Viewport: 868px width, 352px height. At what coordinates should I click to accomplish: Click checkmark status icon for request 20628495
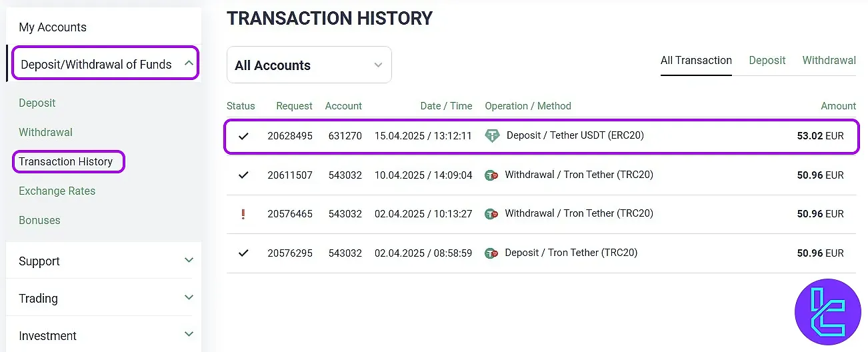[243, 136]
